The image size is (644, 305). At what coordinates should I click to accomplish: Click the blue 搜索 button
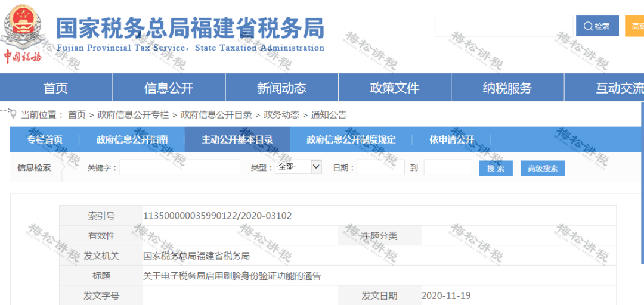pos(496,169)
